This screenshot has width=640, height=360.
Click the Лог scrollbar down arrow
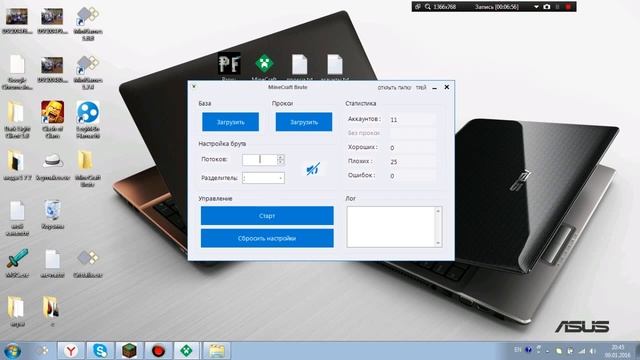(438, 243)
